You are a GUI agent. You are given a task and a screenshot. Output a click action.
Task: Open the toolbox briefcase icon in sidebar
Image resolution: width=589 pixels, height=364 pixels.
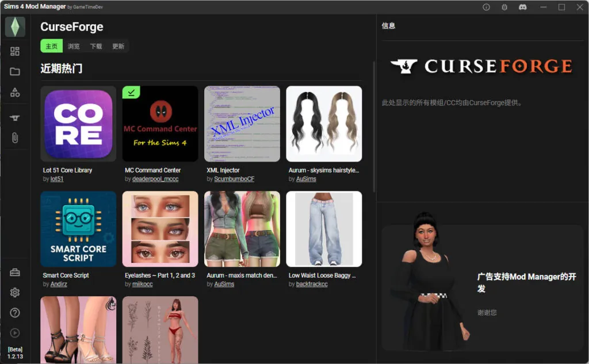15,273
